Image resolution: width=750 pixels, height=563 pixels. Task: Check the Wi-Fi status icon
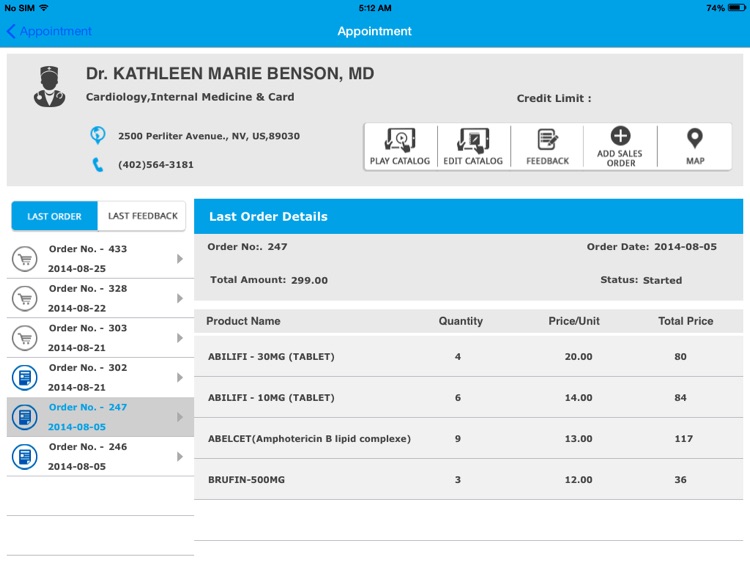[44, 8]
